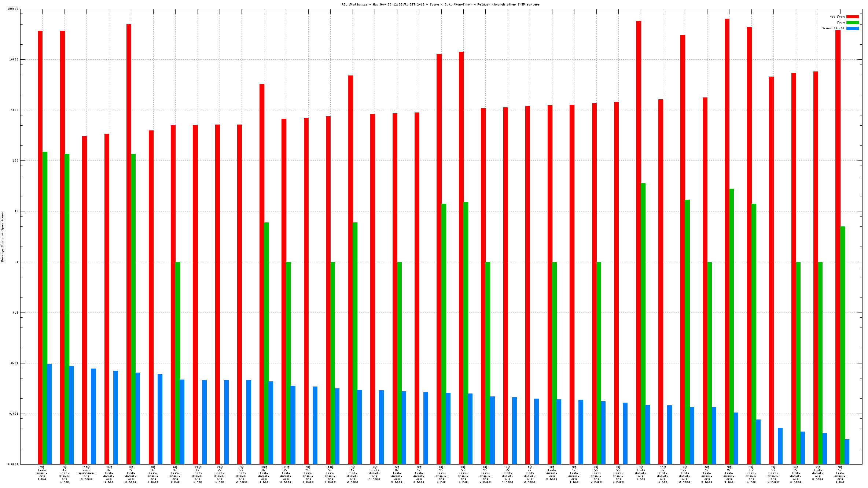Click the 'Not Spam' legend label
This screenshot has width=868, height=488.
(837, 16)
